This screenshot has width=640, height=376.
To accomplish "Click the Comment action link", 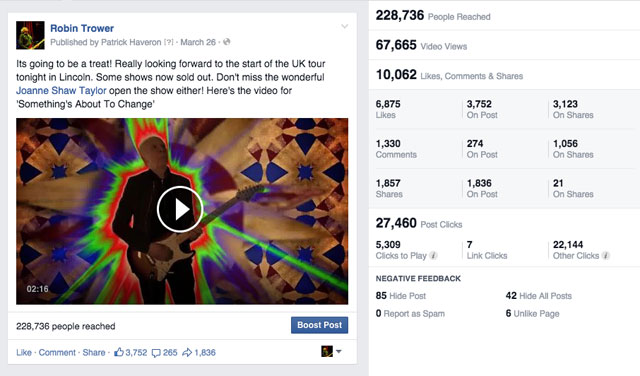I will (x=57, y=352).
